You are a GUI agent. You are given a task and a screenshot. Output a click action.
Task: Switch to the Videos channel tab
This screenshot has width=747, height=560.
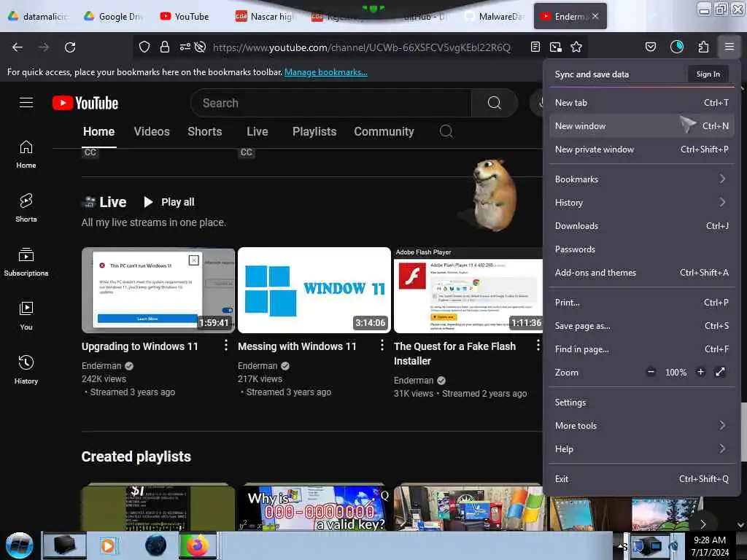point(152,131)
